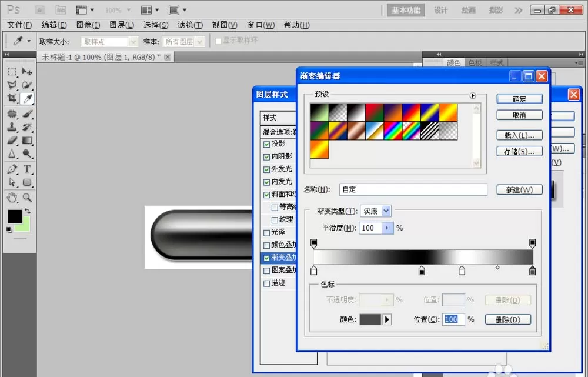Select the Zoom tool in toolbox
The image size is (588, 377).
[x=26, y=197]
